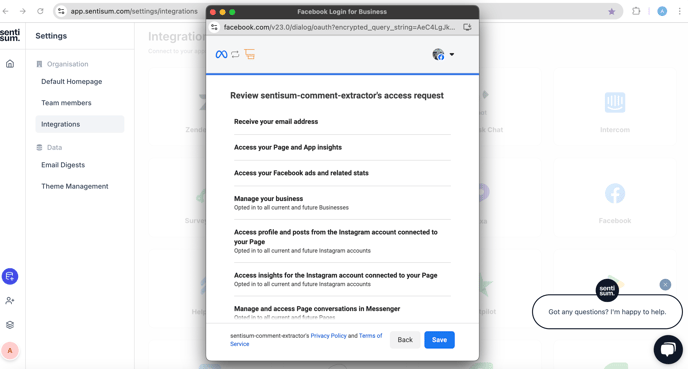This screenshot has width=688, height=369.
Task: Click the purple chat-list icon in left rail
Action: tap(10, 276)
